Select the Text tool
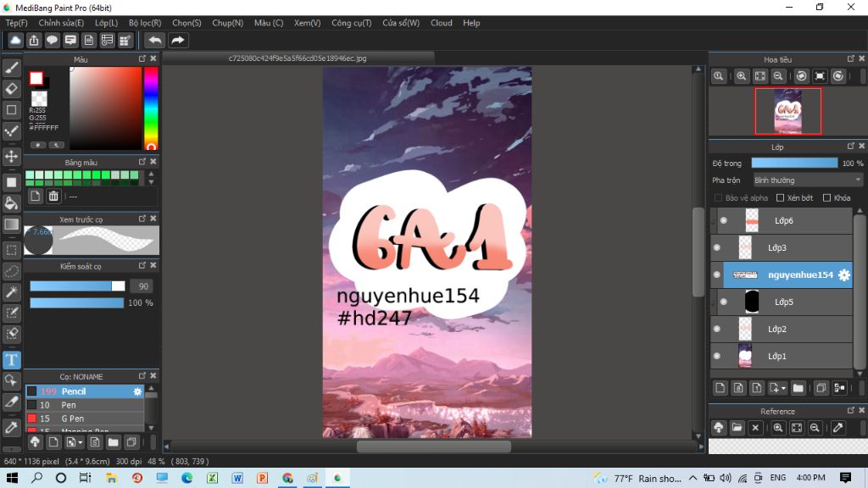Viewport: 868px width, 488px height. click(12, 359)
